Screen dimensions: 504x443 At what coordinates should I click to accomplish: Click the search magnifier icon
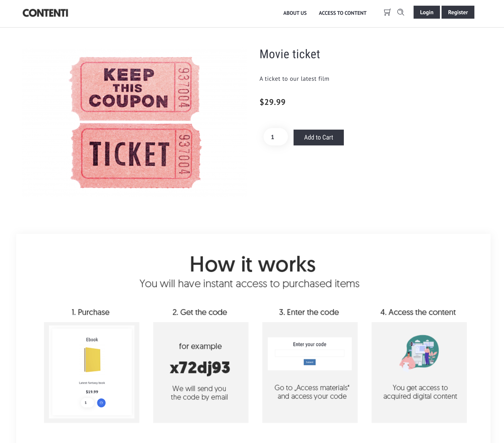(x=401, y=12)
